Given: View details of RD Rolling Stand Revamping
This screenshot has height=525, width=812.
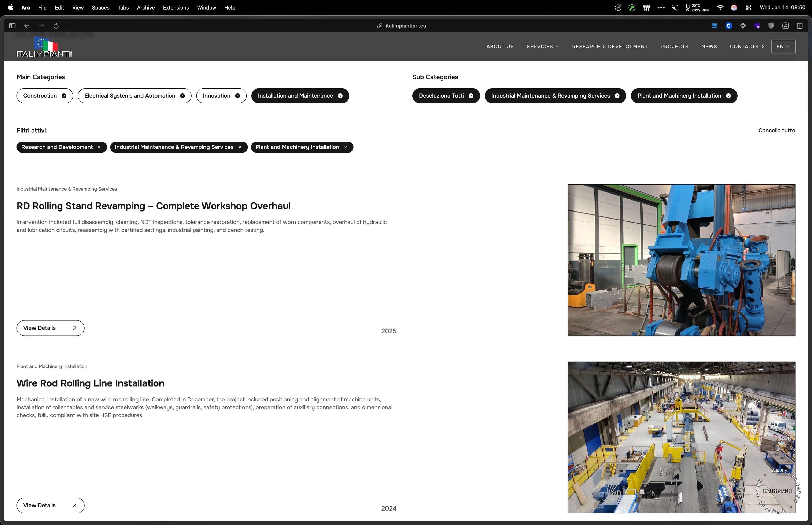Looking at the screenshot, I should [x=50, y=328].
